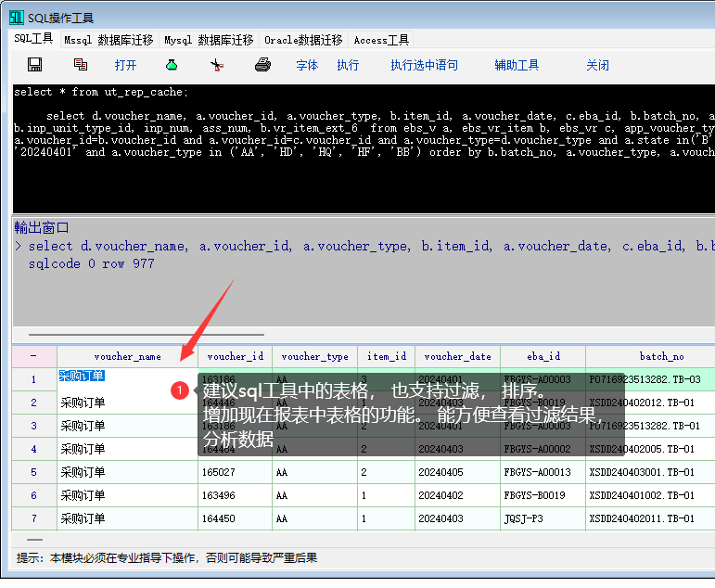Click the printer icon
Image resolution: width=715 pixels, height=588 pixels.
click(262, 65)
